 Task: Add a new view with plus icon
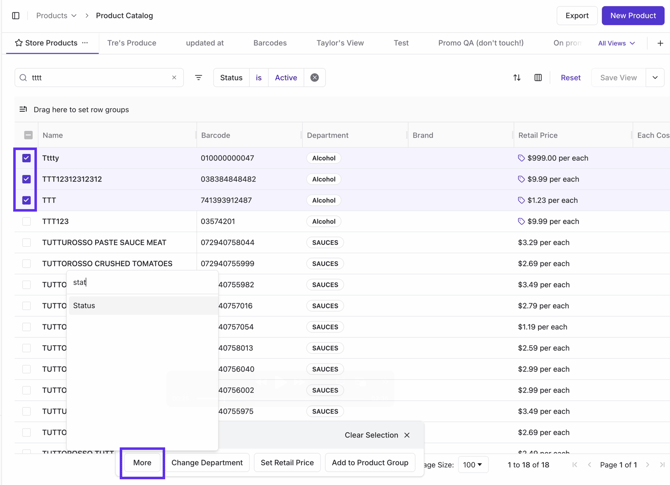[660, 43]
